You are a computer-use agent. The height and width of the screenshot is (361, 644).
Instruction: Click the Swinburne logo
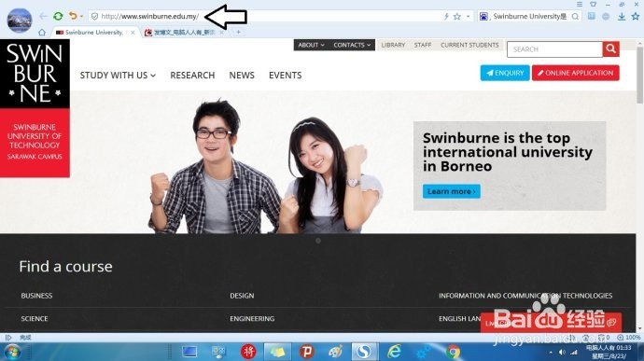point(35,108)
